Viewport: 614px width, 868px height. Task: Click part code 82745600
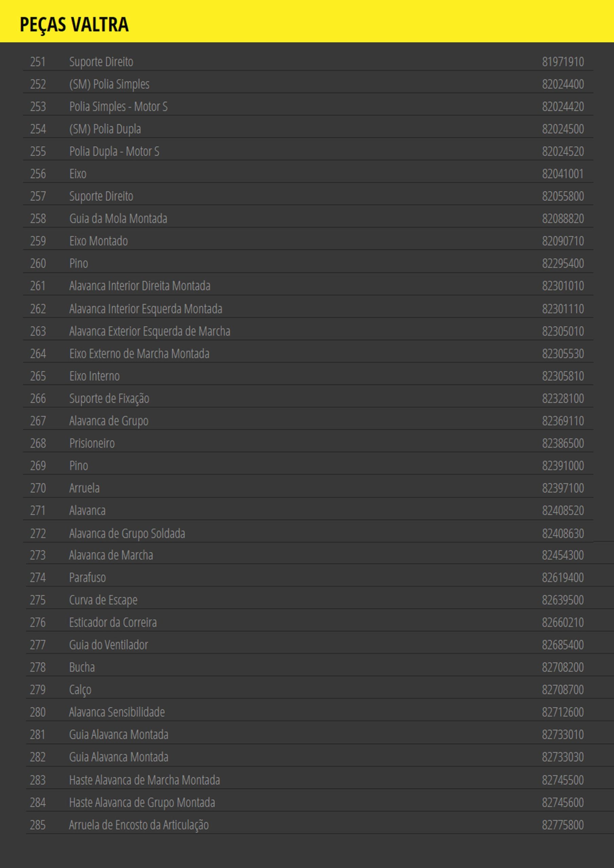563,803
